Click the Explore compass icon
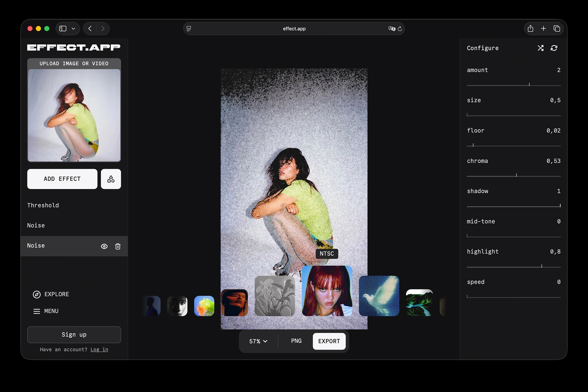 [x=37, y=294]
